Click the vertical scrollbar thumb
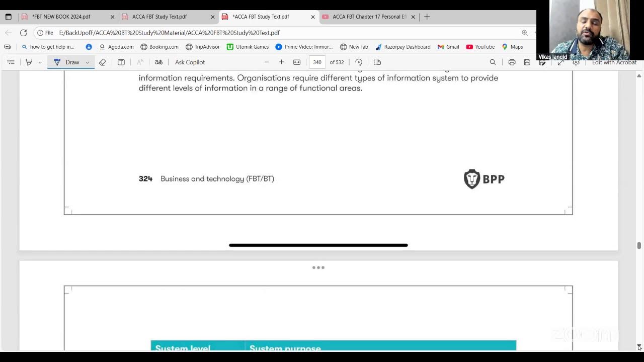Screen dimensions: 644x362 [x=639, y=245]
